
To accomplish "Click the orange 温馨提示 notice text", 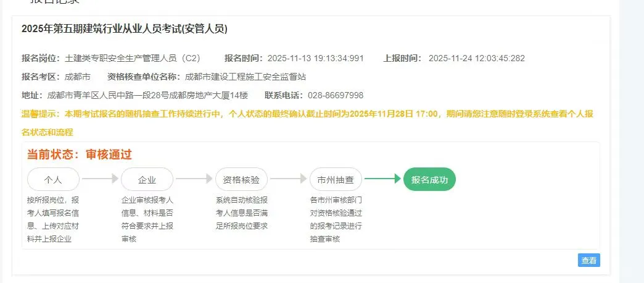I will pyautogui.click(x=307, y=123).
